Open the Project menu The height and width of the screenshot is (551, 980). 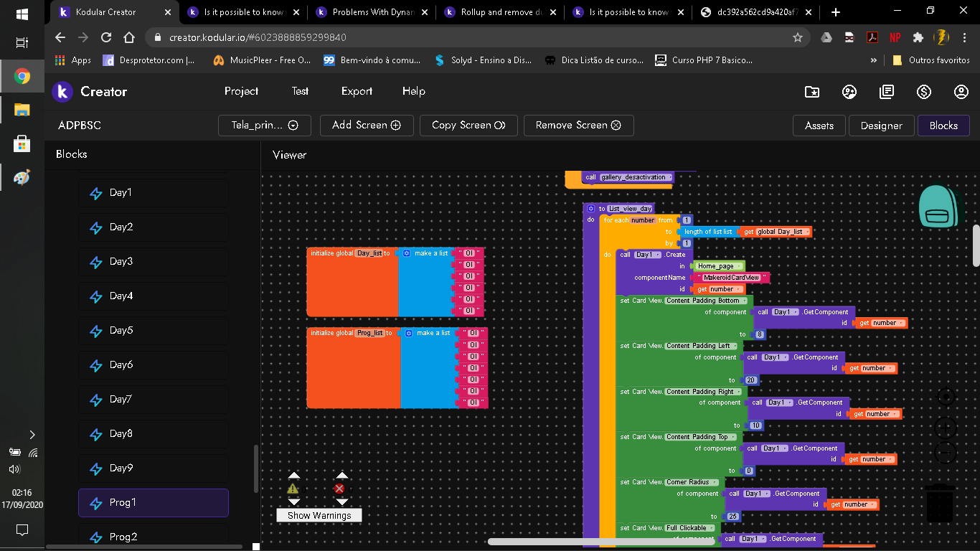coord(241,91)
